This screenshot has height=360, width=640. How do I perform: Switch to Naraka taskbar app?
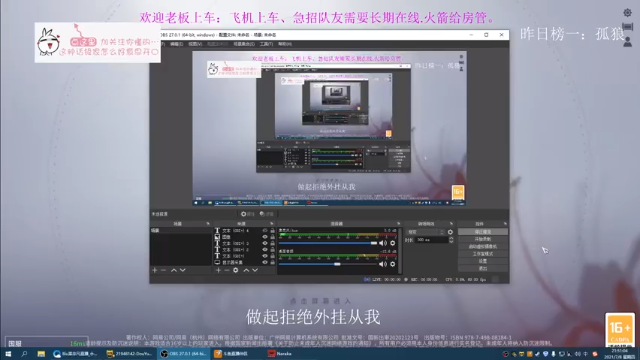coord(280,354)
